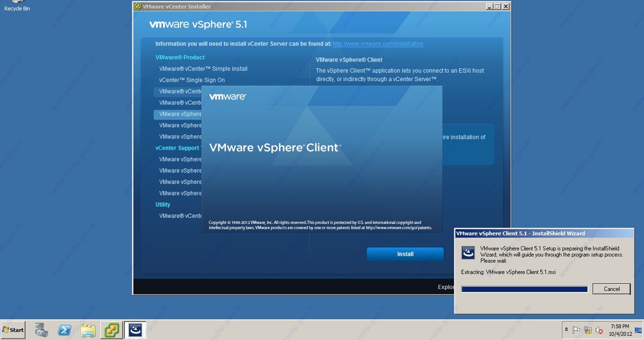Click the muted volume tray icon
The height and width of the screenshot is (340, 644).
599,330
